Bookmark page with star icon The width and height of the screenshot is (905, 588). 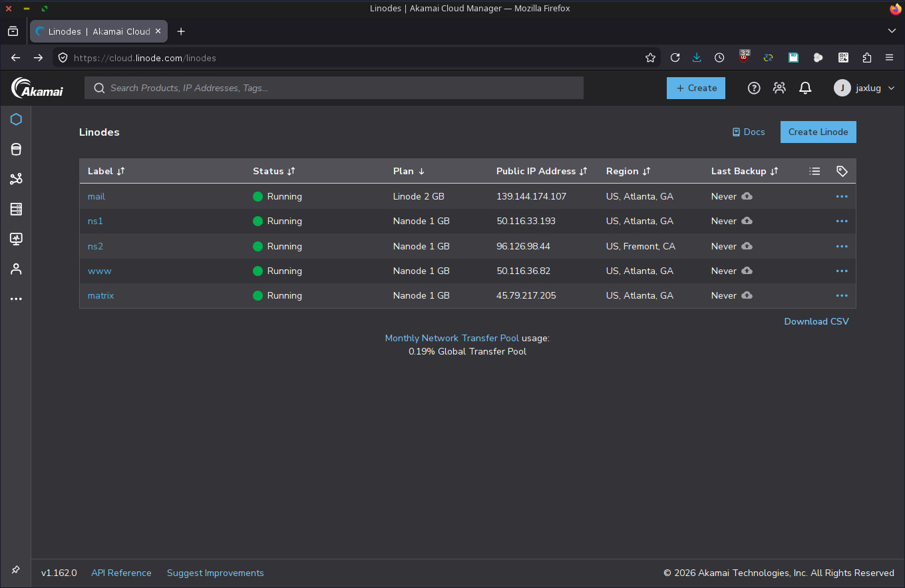(650, 58)
